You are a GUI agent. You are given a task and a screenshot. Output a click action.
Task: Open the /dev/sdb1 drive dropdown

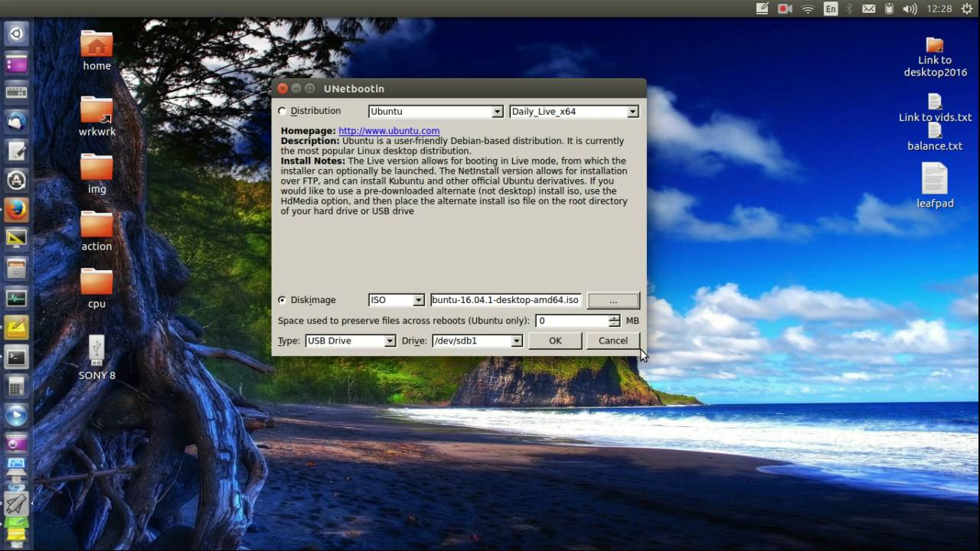click(477, 341)
